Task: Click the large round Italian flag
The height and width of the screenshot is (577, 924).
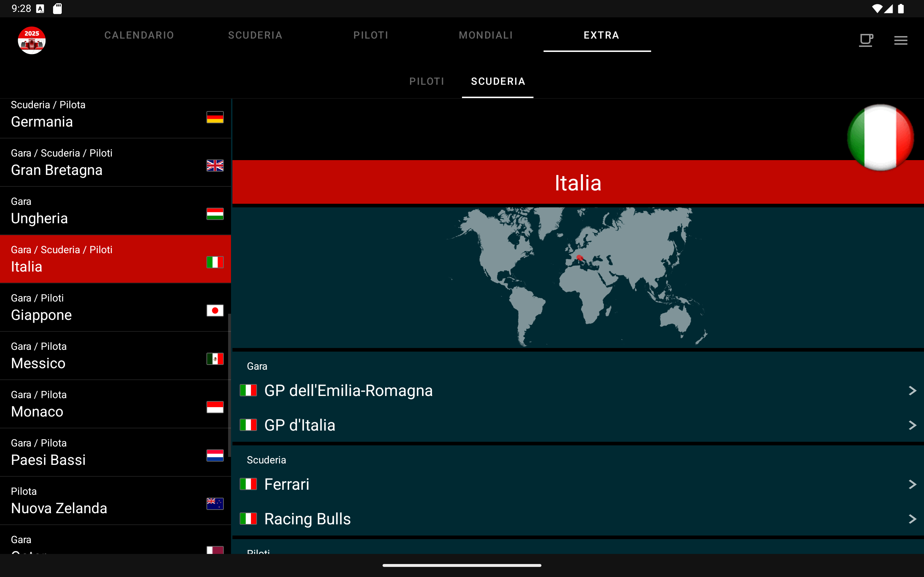Action: [880, 137]
